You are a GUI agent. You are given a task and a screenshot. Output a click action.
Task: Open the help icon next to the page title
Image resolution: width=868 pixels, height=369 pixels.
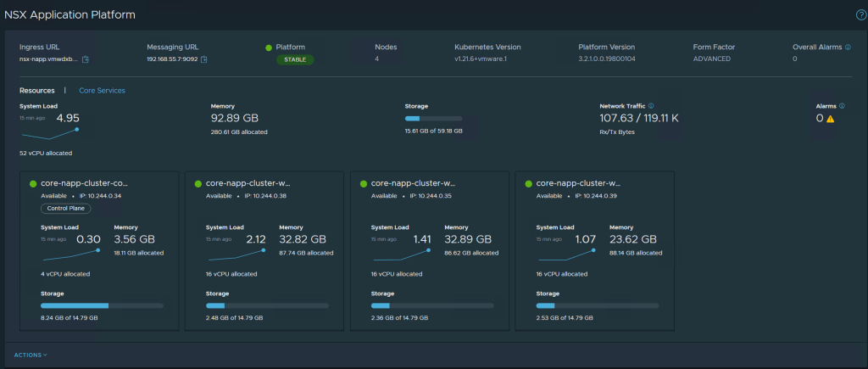[860, 15]
